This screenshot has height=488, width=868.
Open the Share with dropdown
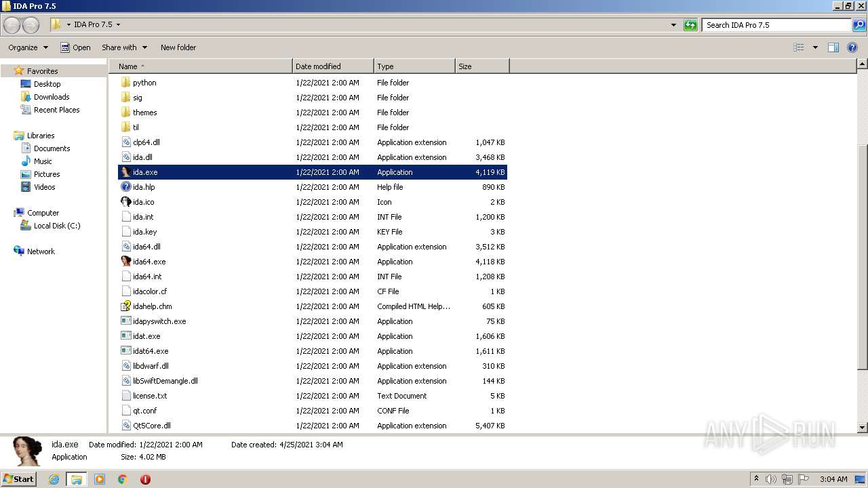pos(124,47)
